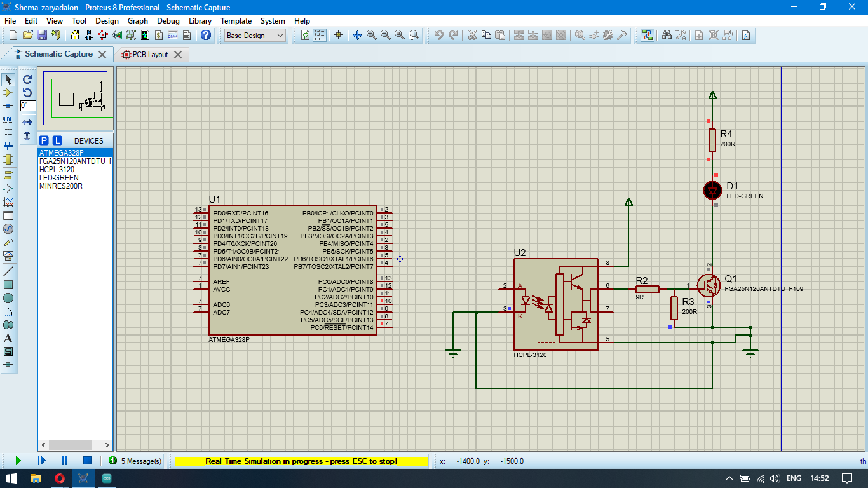Screen dimensions: 868x488
Task: Select the Component Mode tool
Action: tap(8, 93)
